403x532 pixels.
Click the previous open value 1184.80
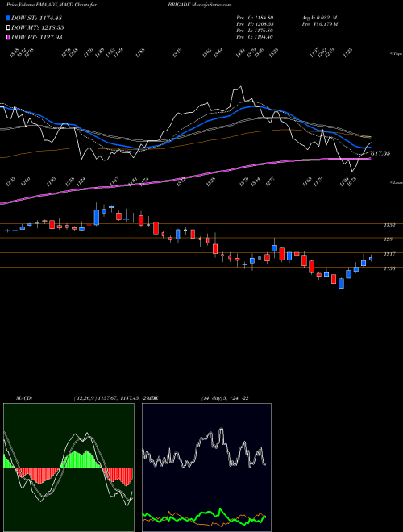tap(264, 18)
